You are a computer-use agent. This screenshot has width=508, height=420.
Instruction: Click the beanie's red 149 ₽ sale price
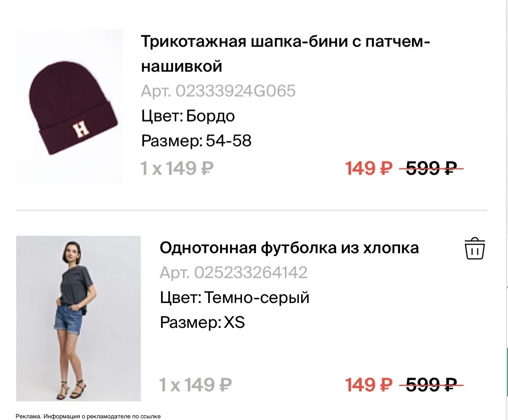[369, 168]
